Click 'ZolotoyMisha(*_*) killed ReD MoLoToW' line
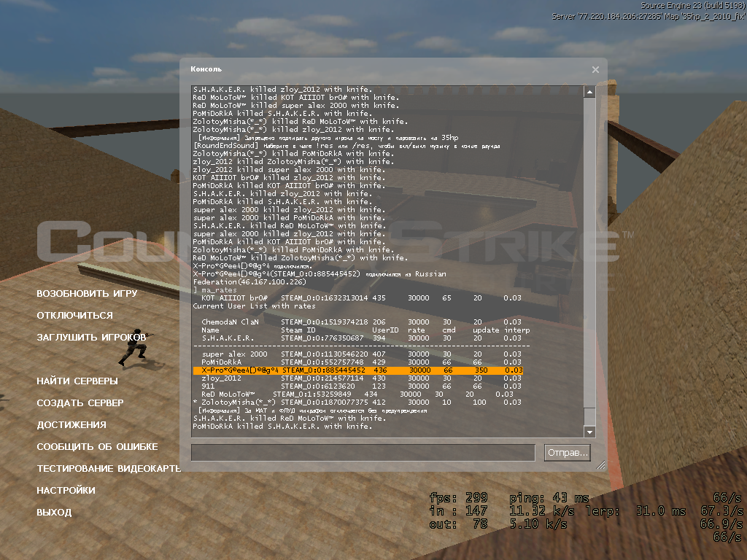747x560 pixels. [x=300, y=122]
